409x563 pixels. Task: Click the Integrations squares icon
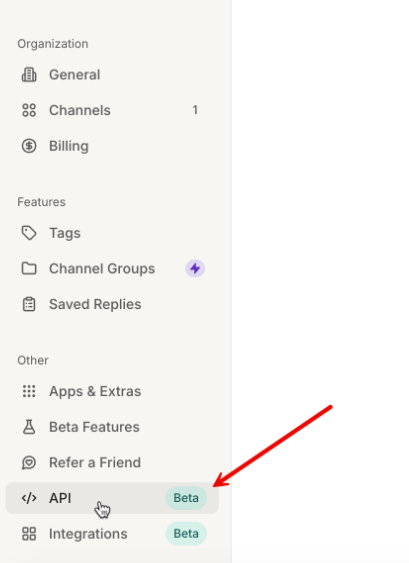[x=29, y=534]
